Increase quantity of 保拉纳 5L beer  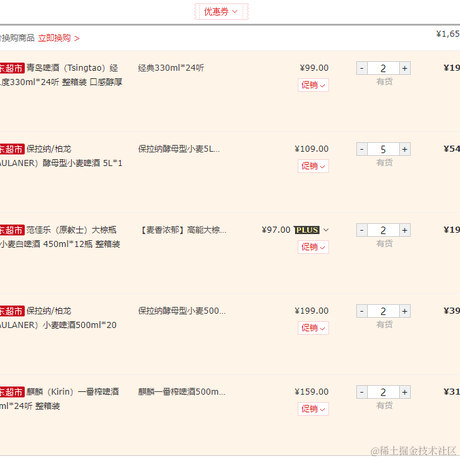tap(405, 149)
